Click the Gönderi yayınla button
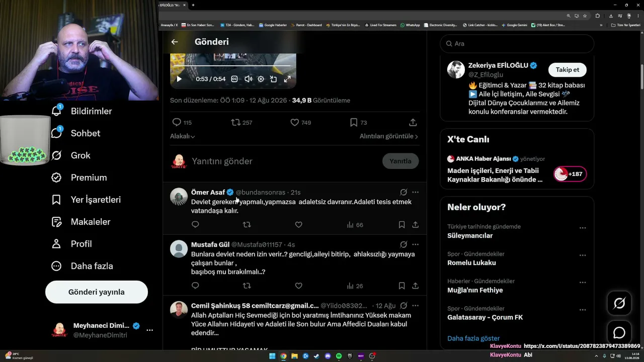The image size is (644, 362). click(97, 292)
